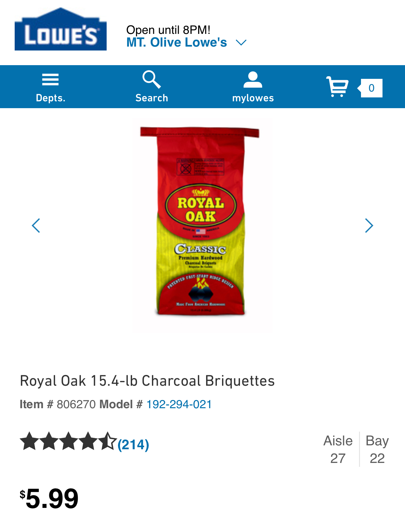
Task: Open the shopping cart icon
Action: (x=337, y=87)
